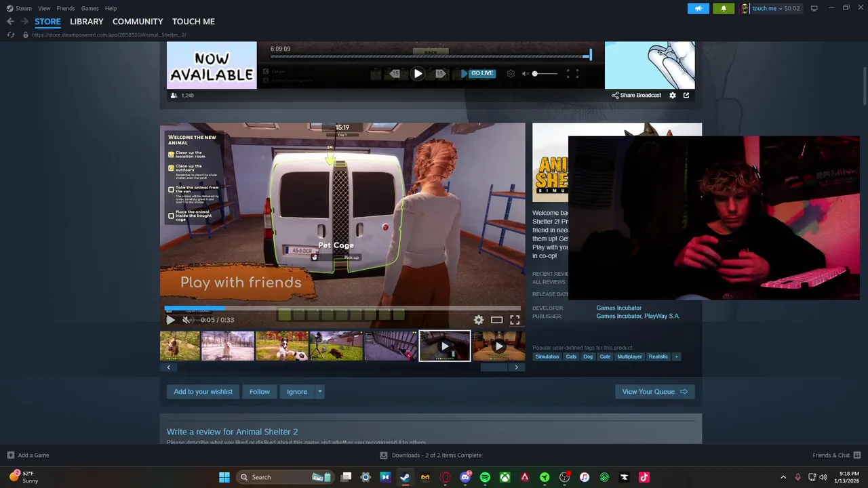Open the View menu
The width and height of the screenshot is (868, 488).
(x=44, y=8)
